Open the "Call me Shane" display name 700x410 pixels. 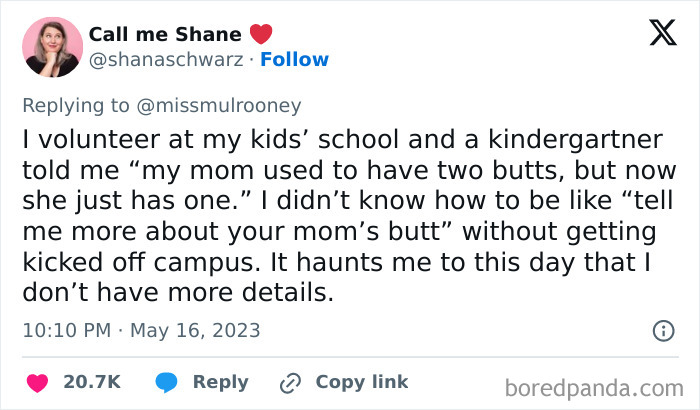pos(165,33)
